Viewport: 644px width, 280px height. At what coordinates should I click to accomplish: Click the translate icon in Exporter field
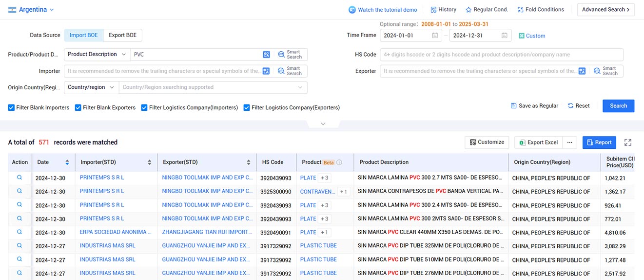(x=582, y=71)
